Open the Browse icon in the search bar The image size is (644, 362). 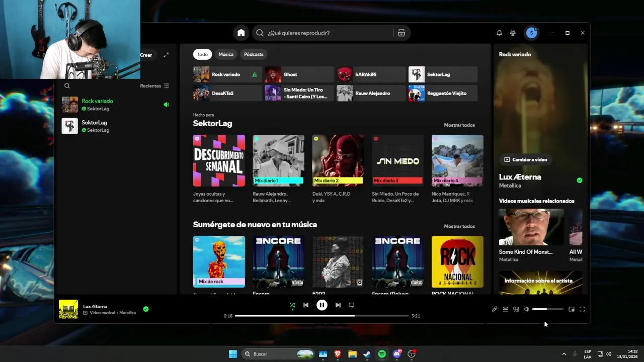pyautogui.click(x=401, y=33)
